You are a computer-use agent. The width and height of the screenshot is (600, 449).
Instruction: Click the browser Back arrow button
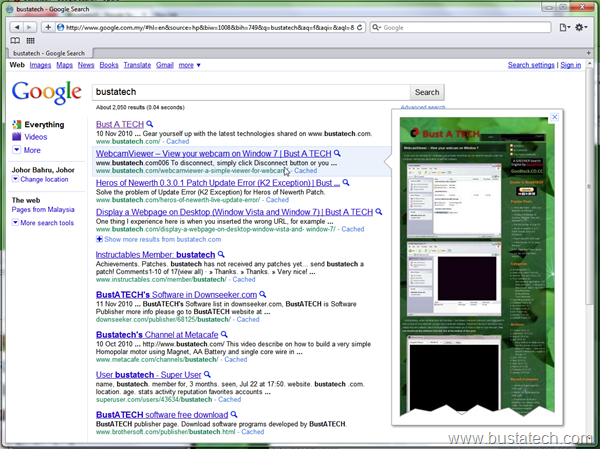[16, 27]
